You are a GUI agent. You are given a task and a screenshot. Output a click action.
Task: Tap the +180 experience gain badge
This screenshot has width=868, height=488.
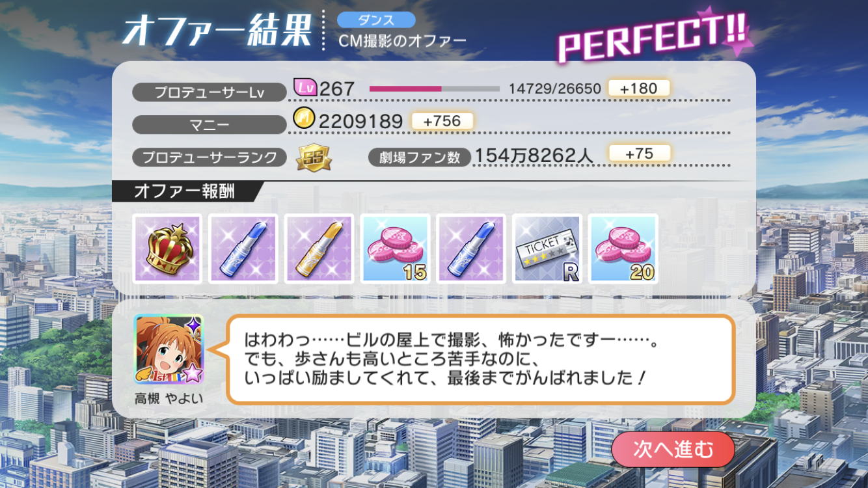pos(638,88)
